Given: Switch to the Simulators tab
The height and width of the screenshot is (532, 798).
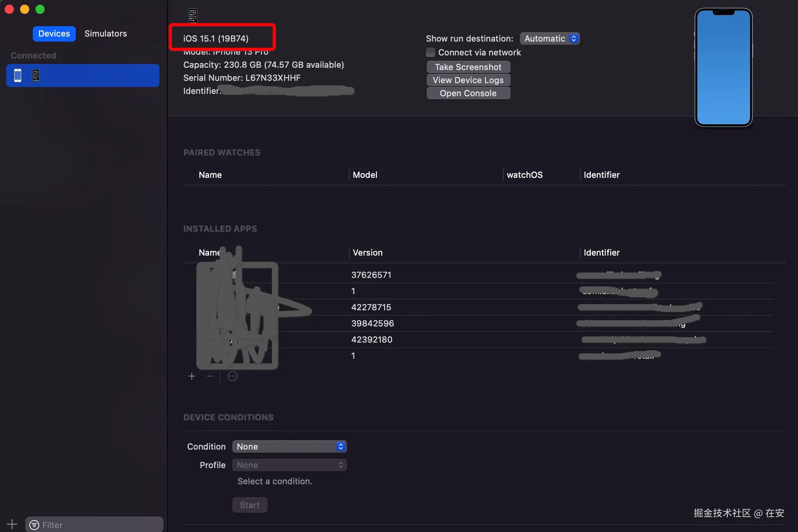Looking at the screenshot, I should coord(106,33).
